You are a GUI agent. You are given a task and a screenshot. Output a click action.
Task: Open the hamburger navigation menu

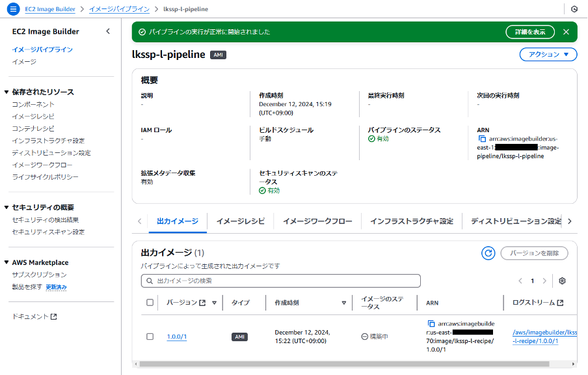point(13,8)
